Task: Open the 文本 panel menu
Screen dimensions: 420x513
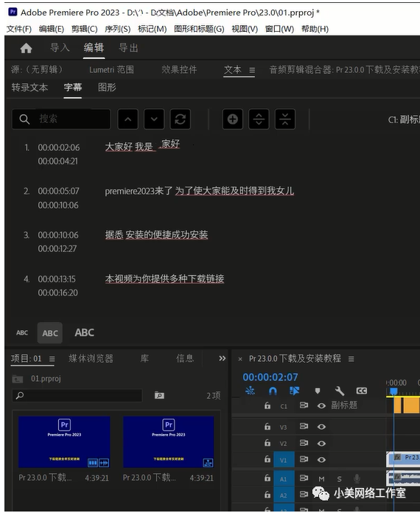Action: 252,70
